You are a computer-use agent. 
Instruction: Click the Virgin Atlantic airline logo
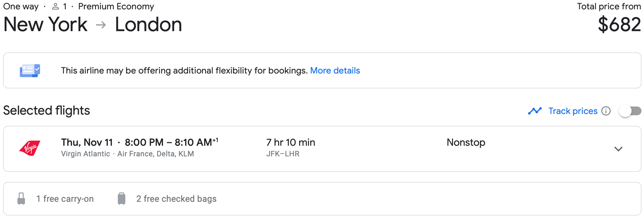pos(30,148)
